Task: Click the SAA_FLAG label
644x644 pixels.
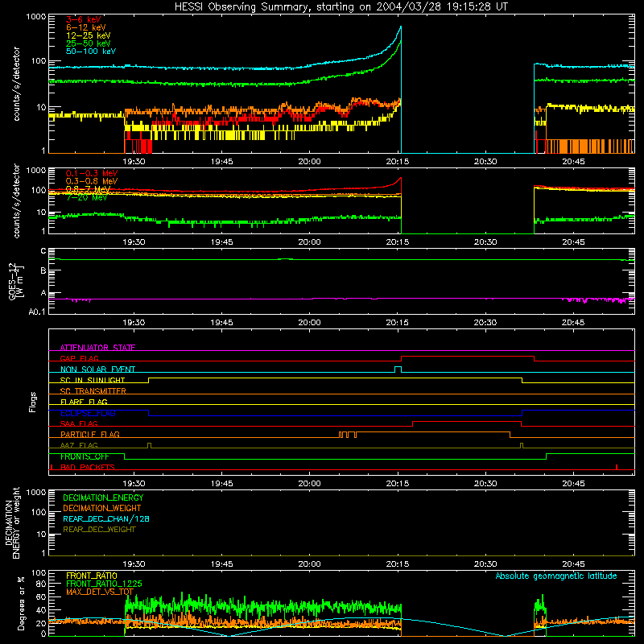Action: [79, 423]
